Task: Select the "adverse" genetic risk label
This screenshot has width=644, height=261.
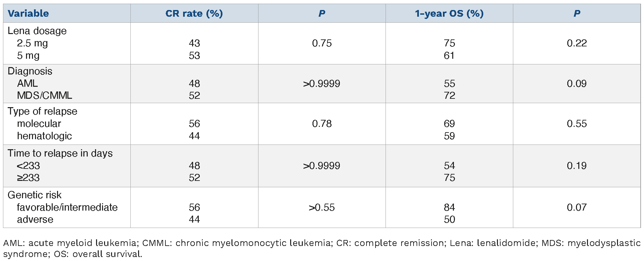Action: click(35, 219)
